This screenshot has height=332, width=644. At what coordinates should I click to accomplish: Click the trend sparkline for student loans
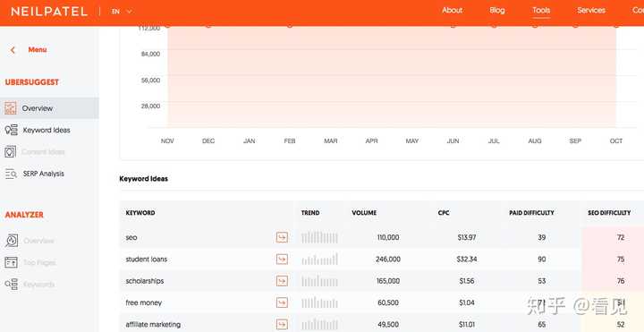click(x=319, y=260)
